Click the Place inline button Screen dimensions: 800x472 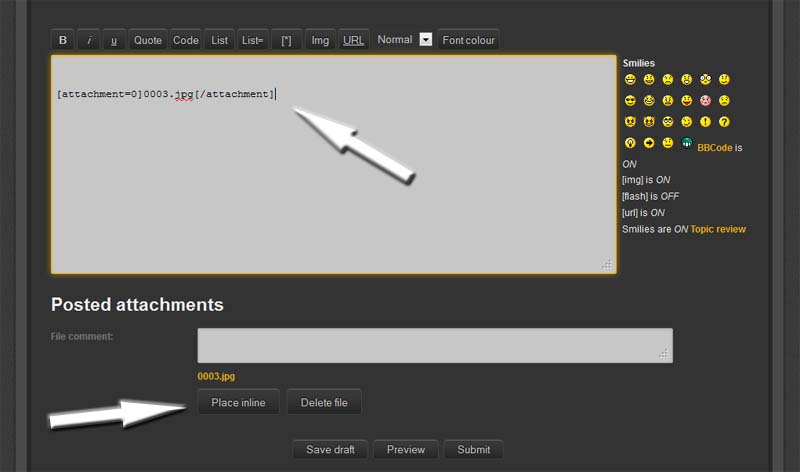tap(238, 402)
